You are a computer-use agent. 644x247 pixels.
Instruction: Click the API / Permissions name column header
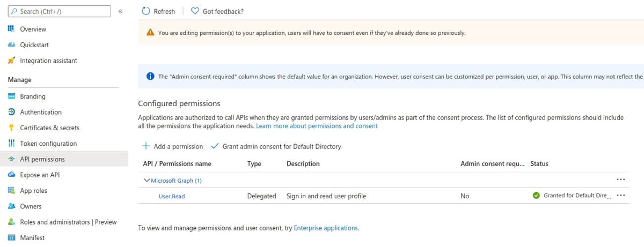pos(177,163)
